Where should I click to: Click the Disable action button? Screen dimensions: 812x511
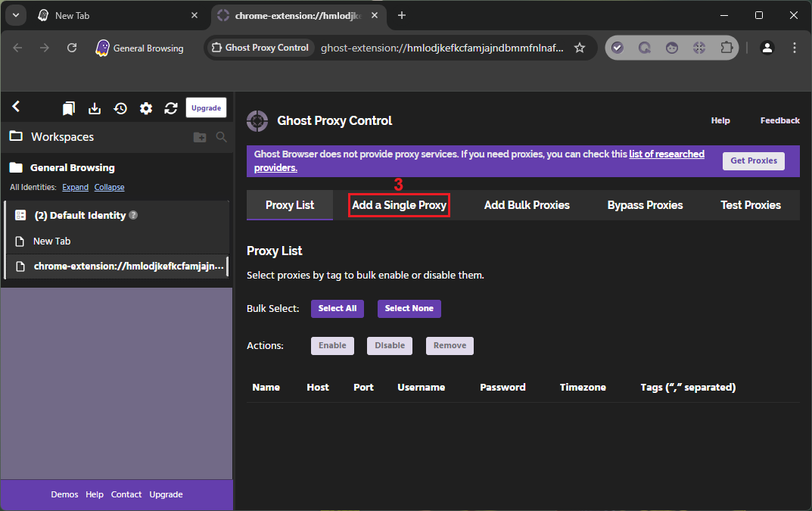390,346
